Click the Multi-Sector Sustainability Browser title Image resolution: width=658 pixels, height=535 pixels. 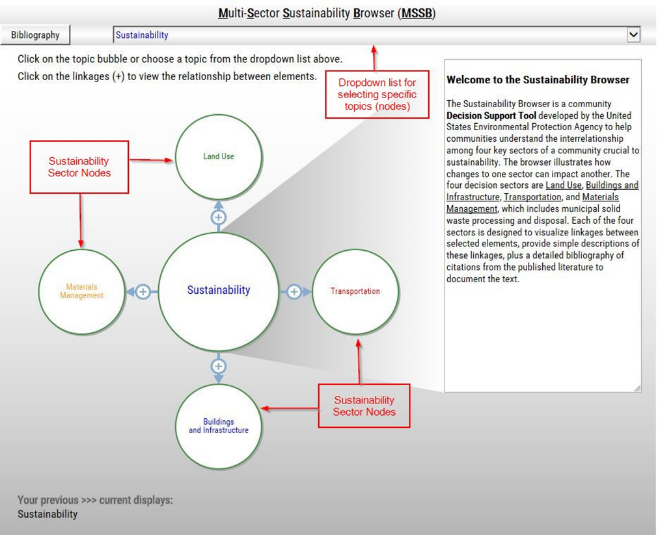pos(328,13)
